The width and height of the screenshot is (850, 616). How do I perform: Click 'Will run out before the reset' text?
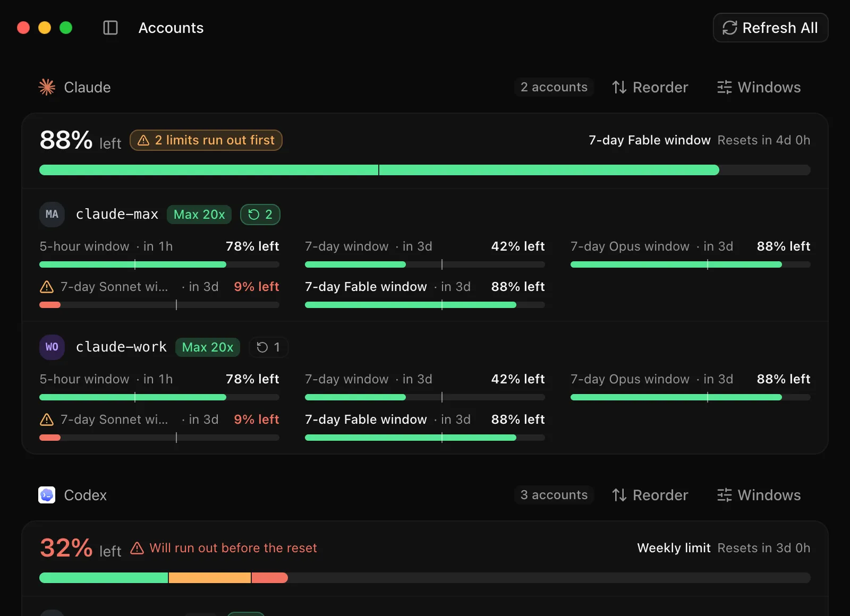(x=233, y=548)
